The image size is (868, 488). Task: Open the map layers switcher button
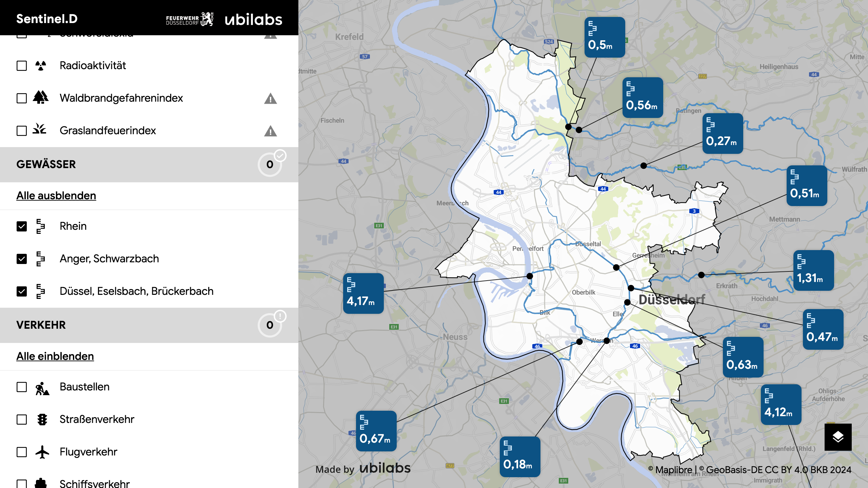838,437
